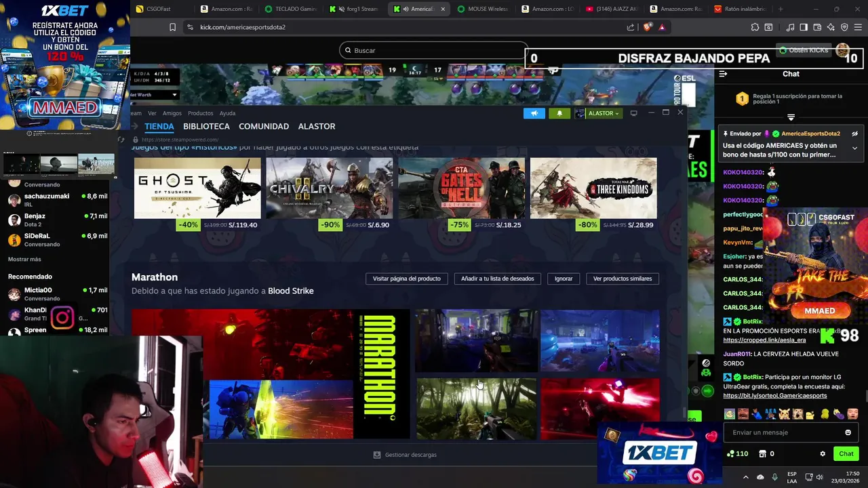Collapse the Kick chat panel arrow icon

[723, 74]
